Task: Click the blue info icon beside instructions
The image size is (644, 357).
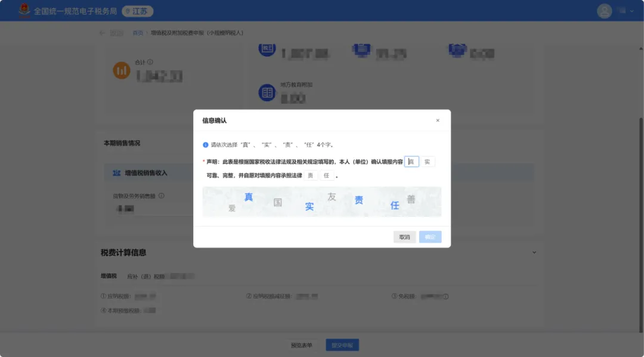Action: 206,145
